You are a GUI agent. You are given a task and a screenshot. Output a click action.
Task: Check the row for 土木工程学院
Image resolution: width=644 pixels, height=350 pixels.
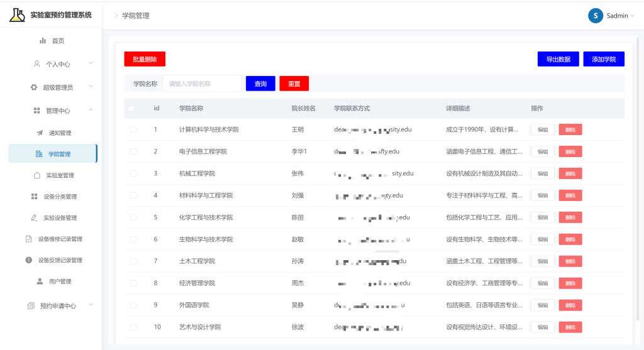point(133,261)
